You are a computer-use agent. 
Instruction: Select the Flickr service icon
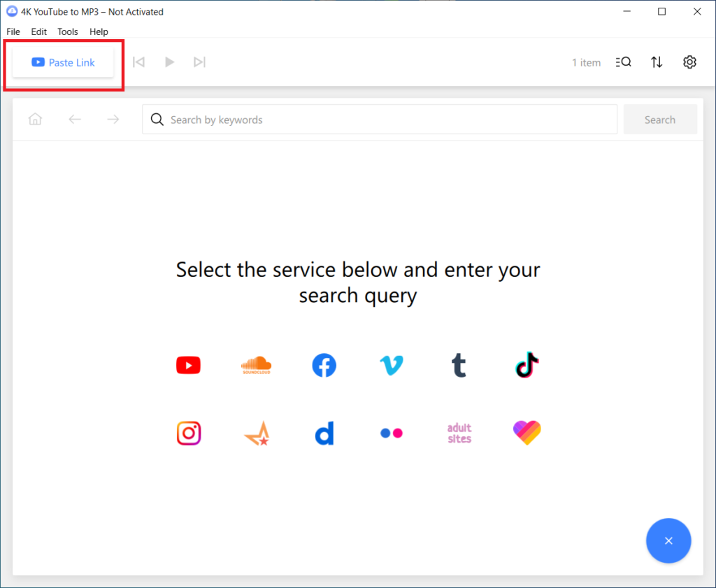(x=392, y=433)
